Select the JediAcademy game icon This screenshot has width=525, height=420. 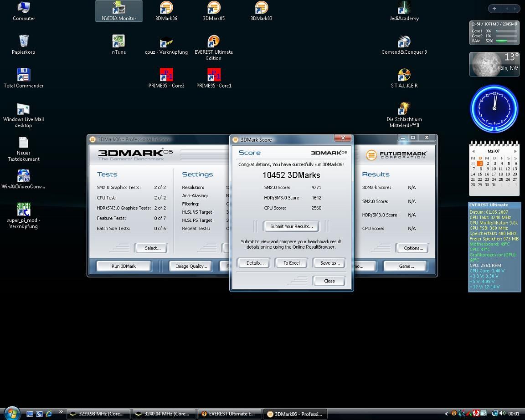[404, 11]
